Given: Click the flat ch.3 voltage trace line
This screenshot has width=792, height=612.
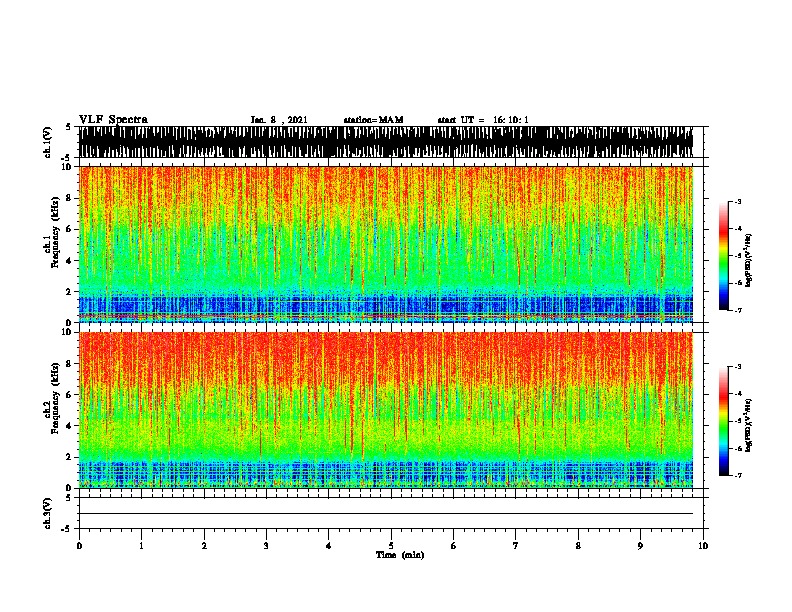Looking at the screenshot, I should click(386, 514).
